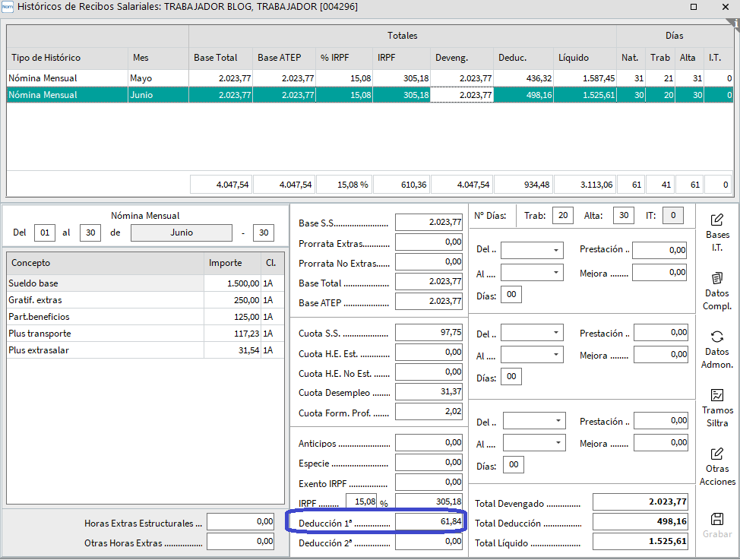Select the 'Sueldo base' concept row
Screen dimensions: 740x560
pyautogui.click(x=145, y=283)
